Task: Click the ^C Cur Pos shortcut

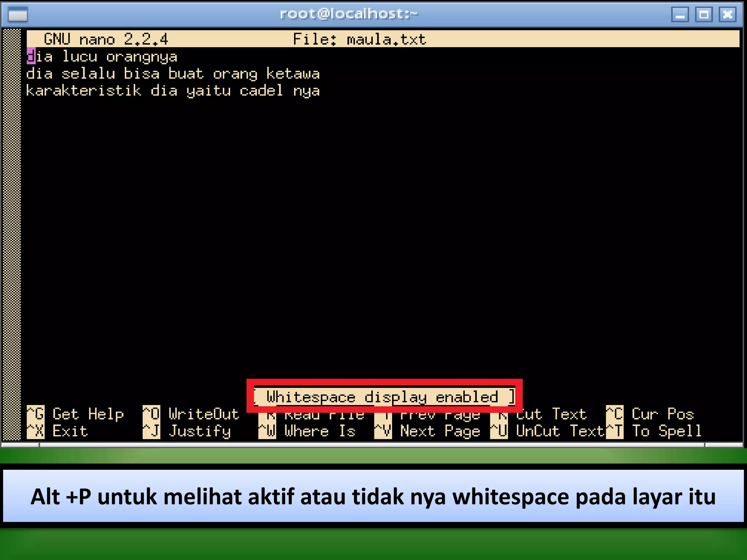Action: pyautogui.click(x=650, y=414)
